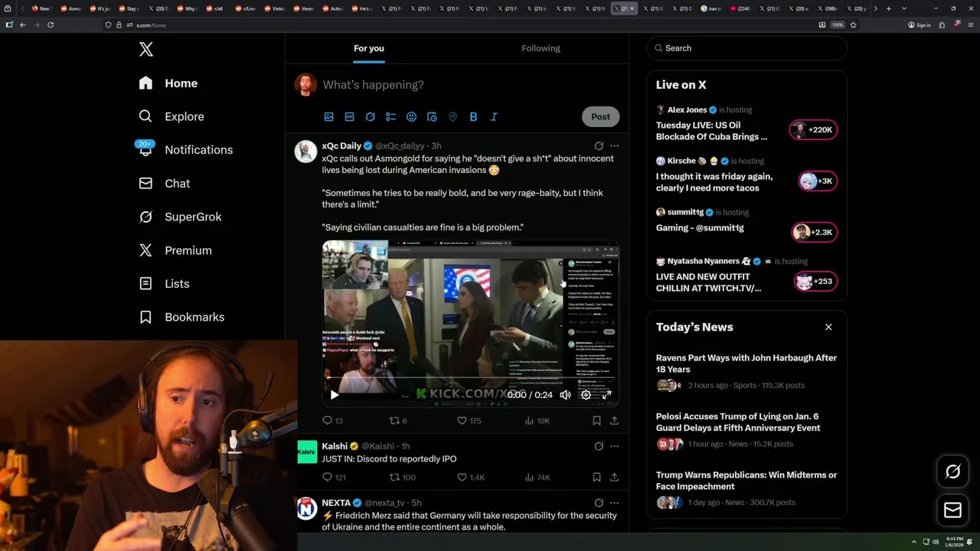Go back in browser toolbar
The height and width of the screenshot is (551, 980).
[22, 24]
